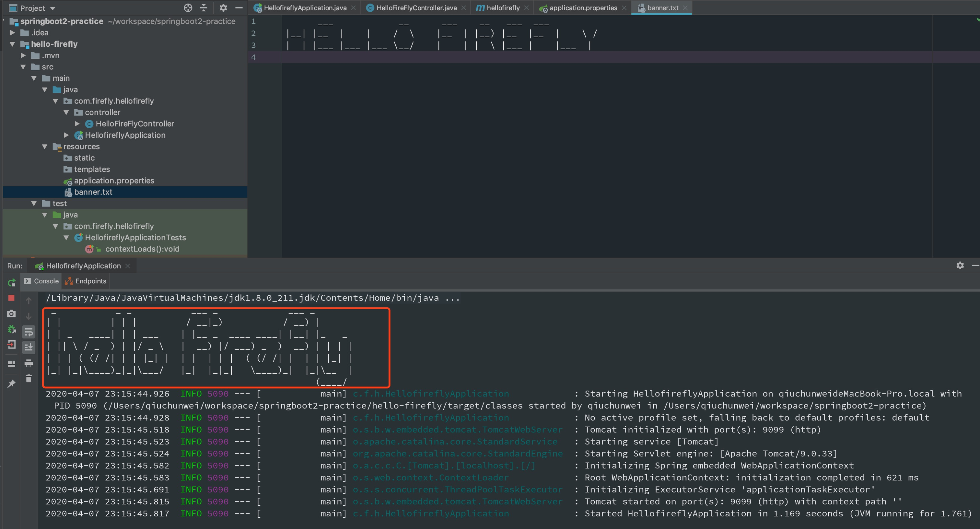Viewport: 980px width, 529px height.
Task: Collapse all in the Project panel
Action: tap(204, 8)
